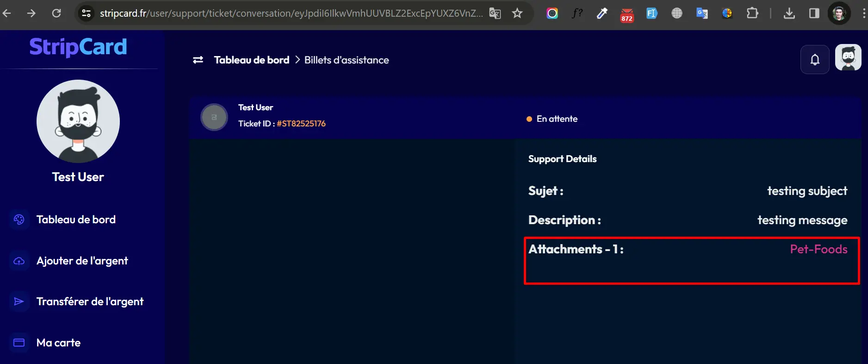Open the profile avatar in top right
Viewport: 868px width, 364px height.
[x=848, y=58]
